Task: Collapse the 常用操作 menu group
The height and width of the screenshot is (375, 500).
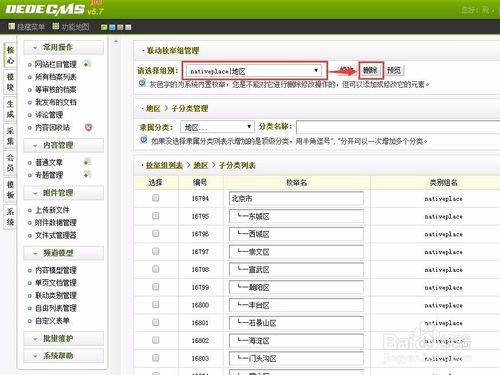Action: [63, 48]
